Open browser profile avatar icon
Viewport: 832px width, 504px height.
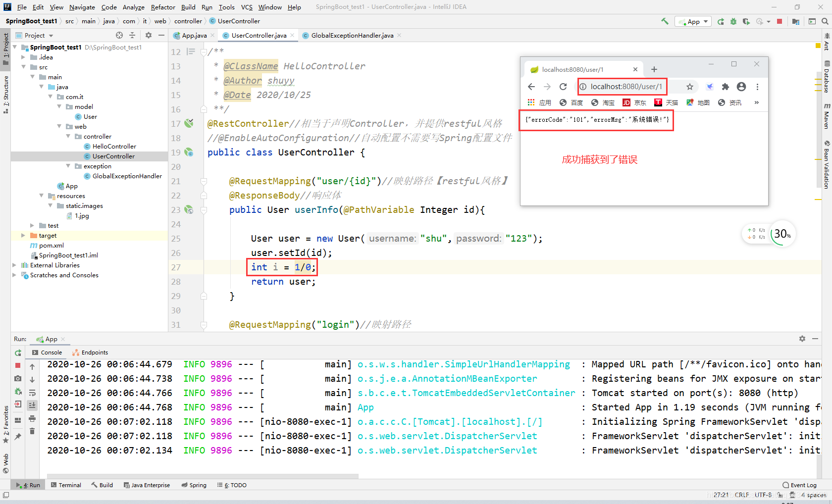741,87
